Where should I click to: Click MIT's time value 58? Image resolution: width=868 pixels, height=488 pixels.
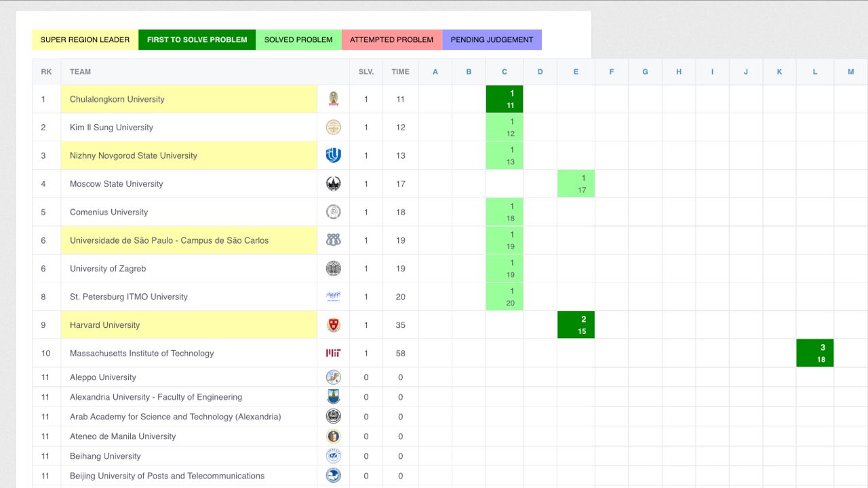click(x=400, y=354)
